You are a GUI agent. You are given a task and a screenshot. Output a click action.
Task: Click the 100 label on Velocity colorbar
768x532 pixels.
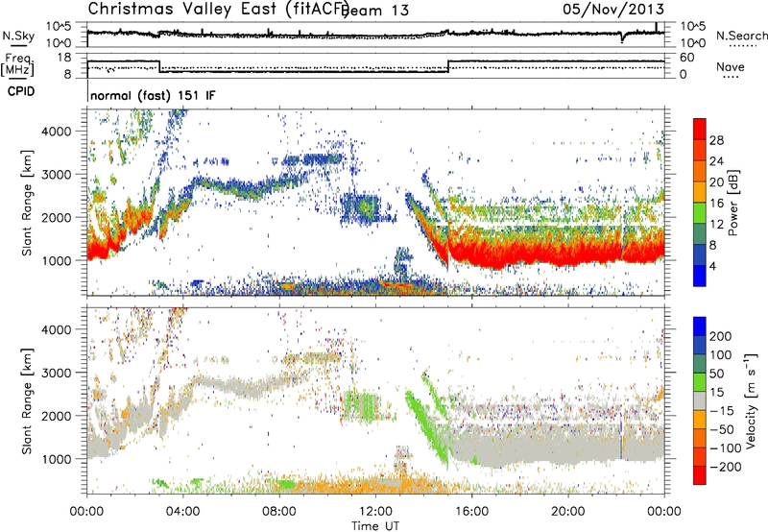tap(721, 355)
